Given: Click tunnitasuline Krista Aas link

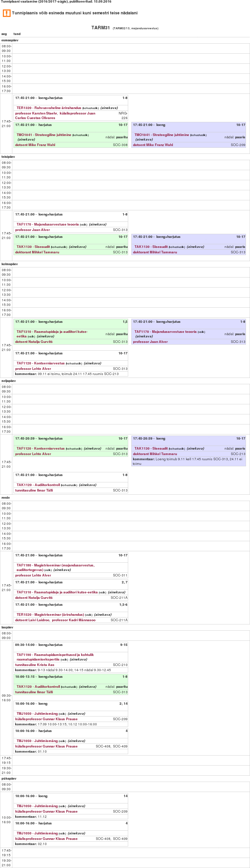Looking at the screenshot, I should tap(34, 665).
